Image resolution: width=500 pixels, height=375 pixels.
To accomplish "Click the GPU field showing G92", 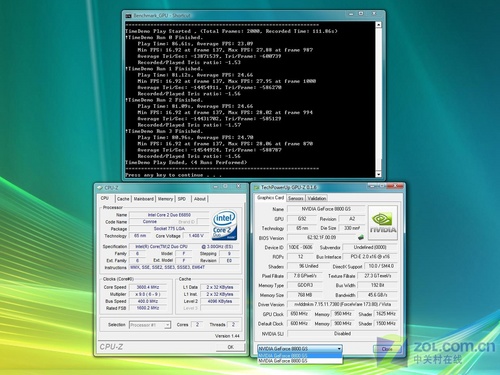I will (302, 219).
